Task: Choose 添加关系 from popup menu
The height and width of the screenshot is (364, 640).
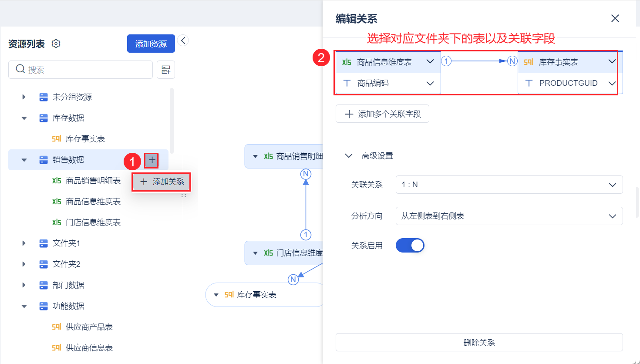Action: click(x=161, y=182)
